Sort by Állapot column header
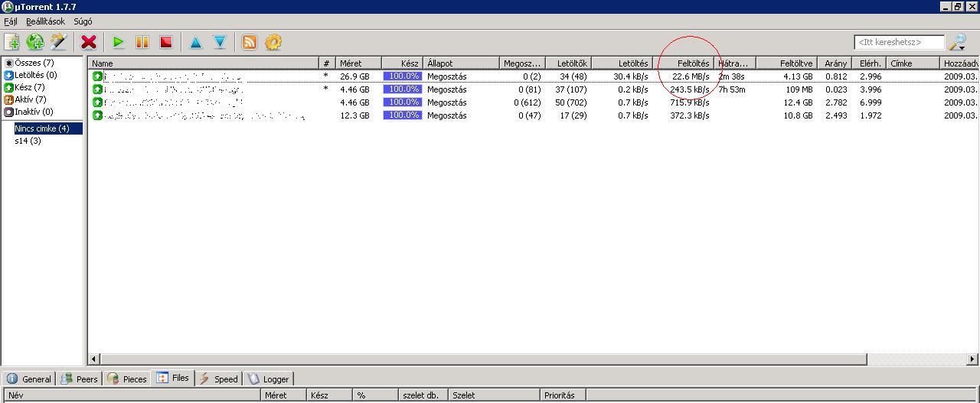 click(462, 63)
